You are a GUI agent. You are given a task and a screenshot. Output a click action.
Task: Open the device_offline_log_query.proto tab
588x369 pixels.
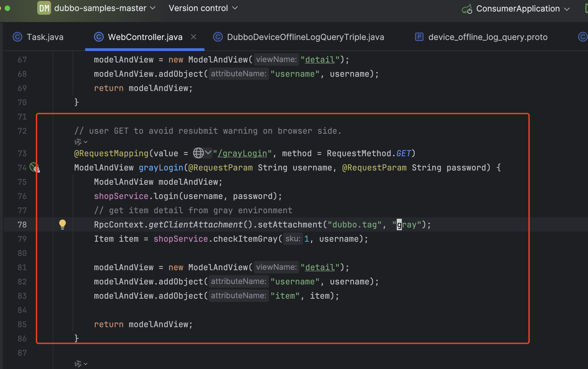point(488,37)
